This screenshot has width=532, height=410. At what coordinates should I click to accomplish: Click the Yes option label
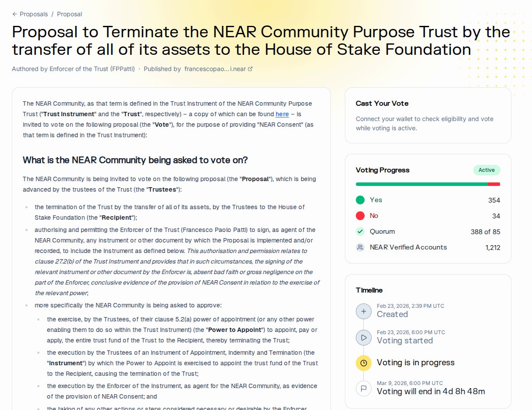coord(376,200)
